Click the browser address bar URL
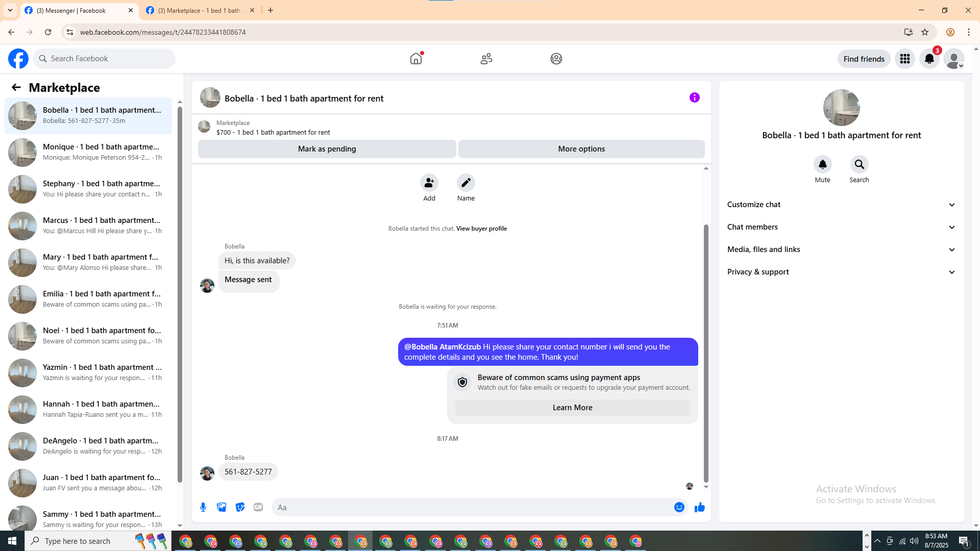 point(163,32)
